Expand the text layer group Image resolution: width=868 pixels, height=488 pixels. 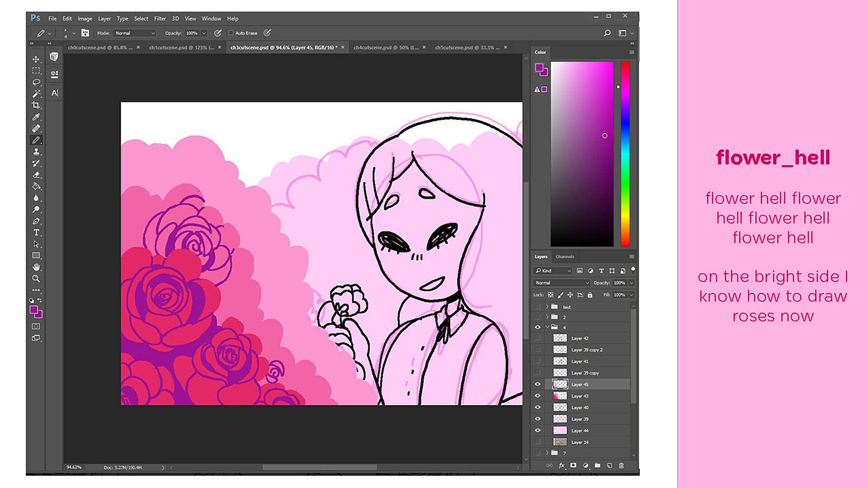click(547, 307)
